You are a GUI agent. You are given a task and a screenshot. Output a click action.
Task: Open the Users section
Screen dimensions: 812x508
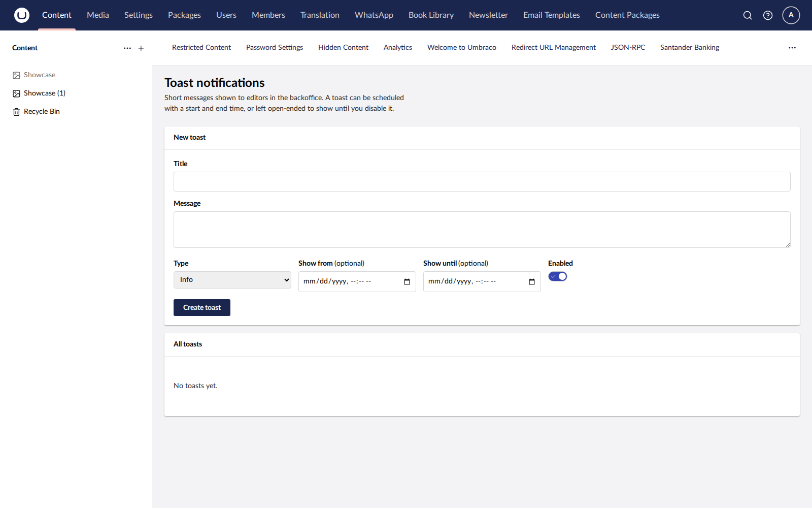tap(226, 15)
